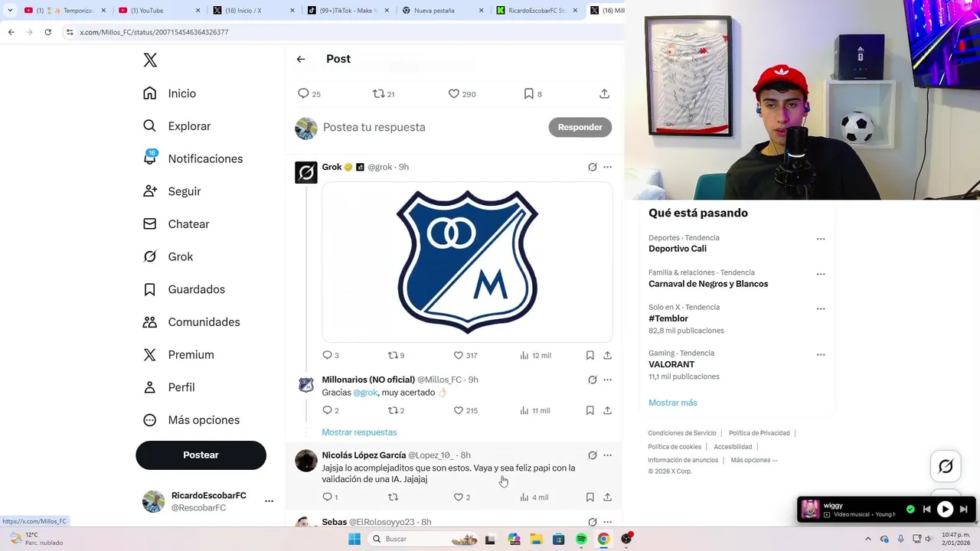Viewport: 980px width, 551px height.
Task: Open more options on Millonarios reply
Action: pos(607,380)
